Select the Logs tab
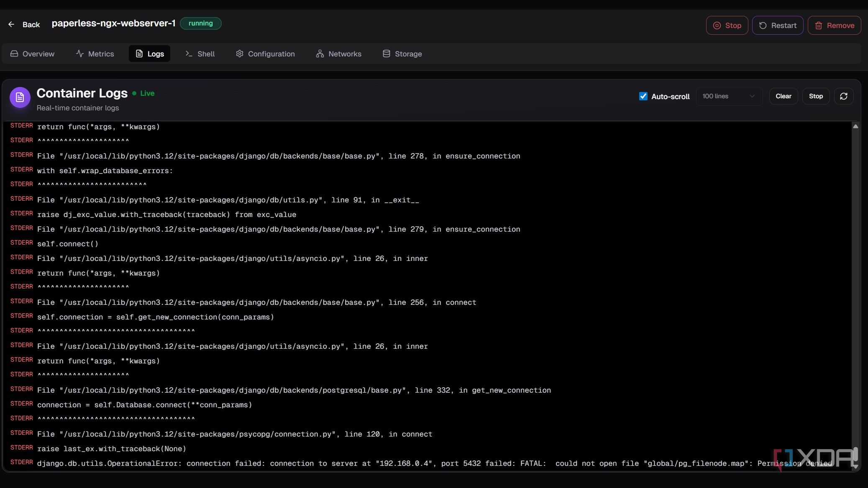The height and width of the screenshot is (488, 868). tap(149, 54)
